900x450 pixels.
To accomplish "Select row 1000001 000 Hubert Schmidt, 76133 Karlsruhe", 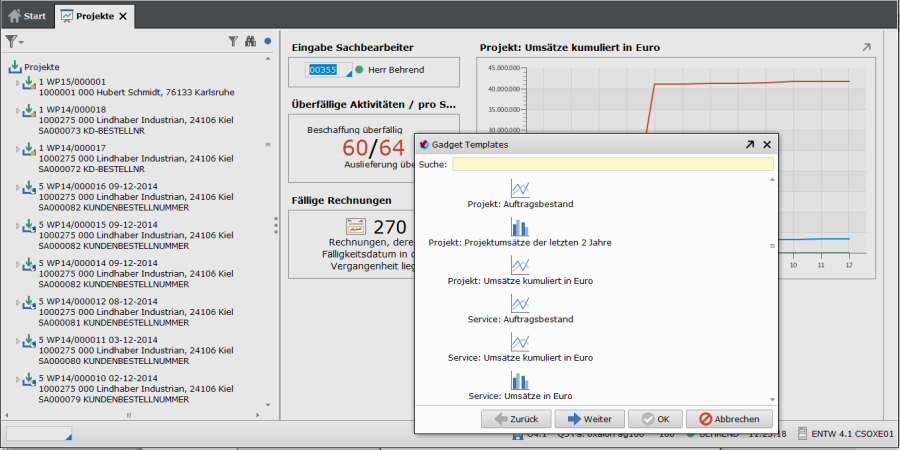I will [137, 92].
